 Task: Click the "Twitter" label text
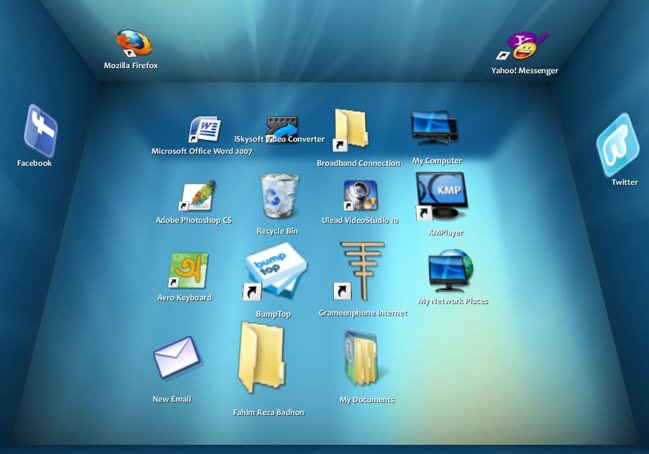(x=625, y=182)
